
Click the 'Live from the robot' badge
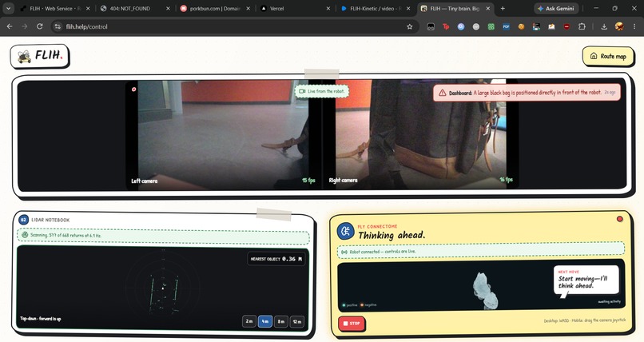coord(321,91)
